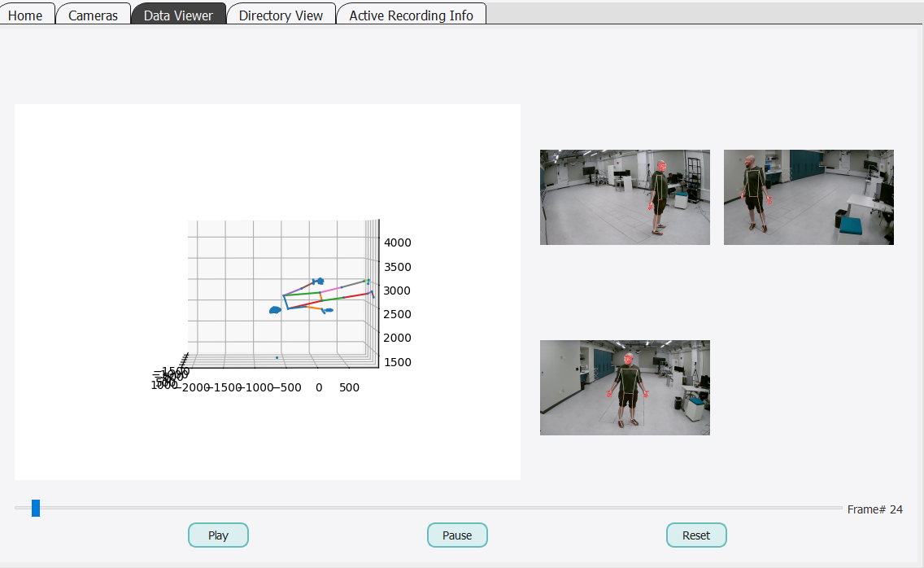This screenshot has width=924, height=568.
Task: Pause the frame playback
Action: (457, 535)
